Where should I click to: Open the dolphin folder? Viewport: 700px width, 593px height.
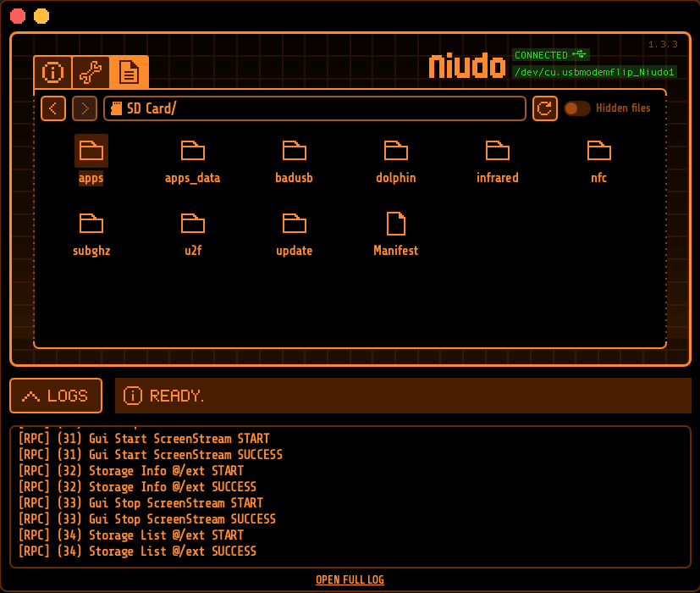(396, 161)
